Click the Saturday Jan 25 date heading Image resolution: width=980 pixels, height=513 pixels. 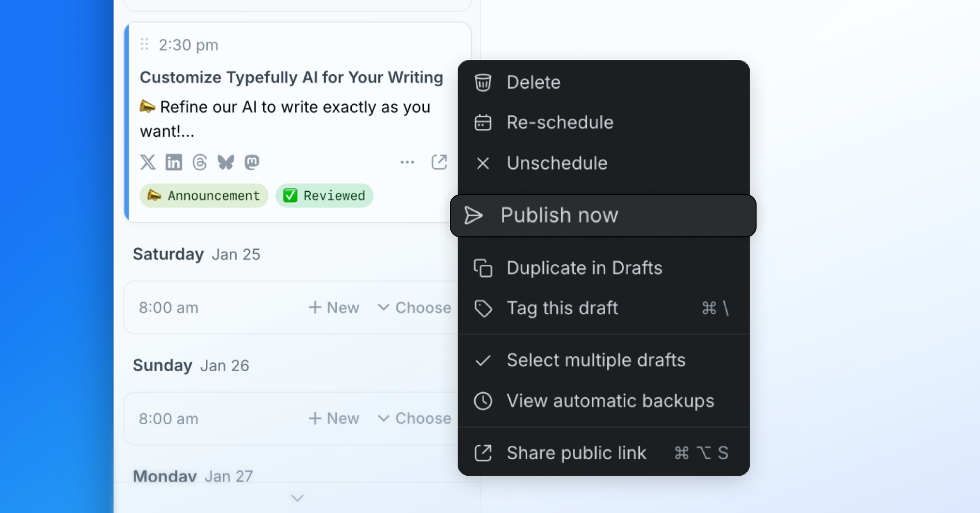point(196,255)
